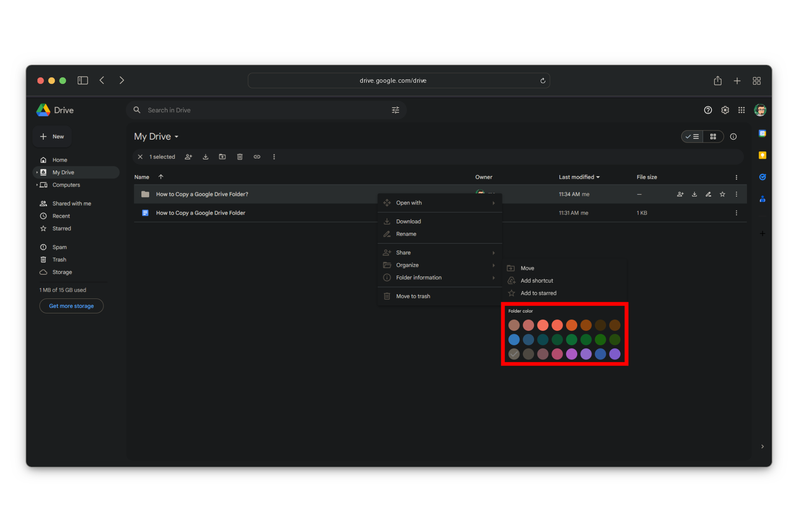Select Add shortcut in the submenu
This screenshot has height=532, width=798.
pyautogui.click(x=537, y=281)
